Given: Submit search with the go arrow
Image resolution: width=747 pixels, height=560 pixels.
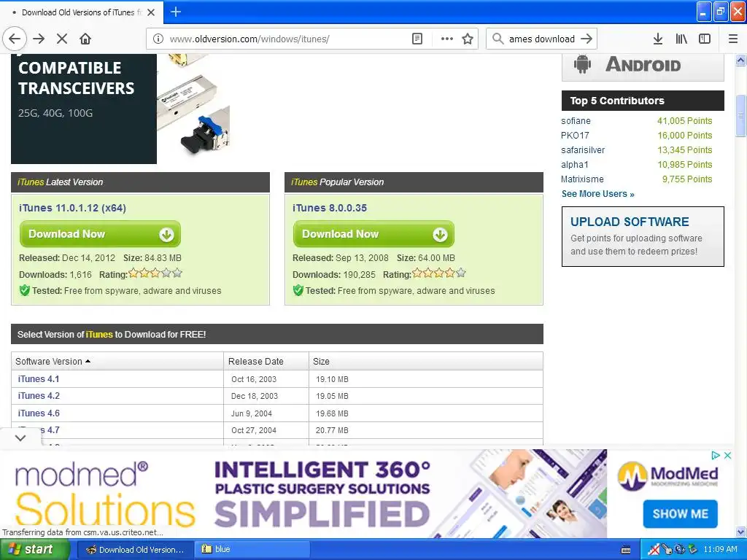Looking at the screenshot, I should point(587,39).
